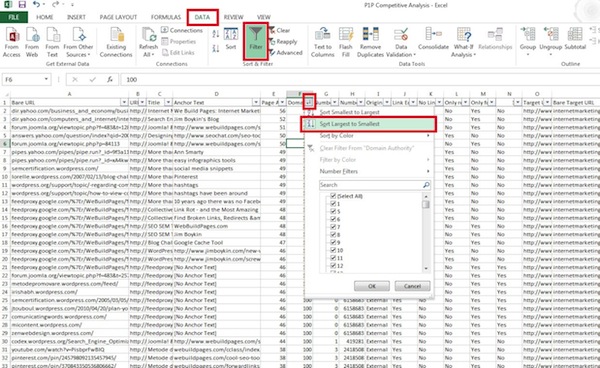This screenshot has width=600, height=368.
Task: Choose Sort Smallest to Largest
Action: pyautogui.click(x=369, y=112)
